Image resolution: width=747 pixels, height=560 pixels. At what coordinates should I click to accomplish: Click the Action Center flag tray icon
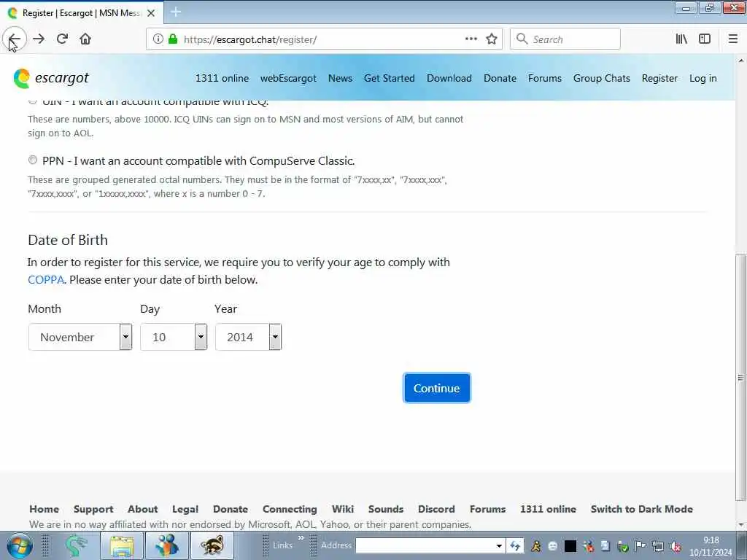coord(640,546)
